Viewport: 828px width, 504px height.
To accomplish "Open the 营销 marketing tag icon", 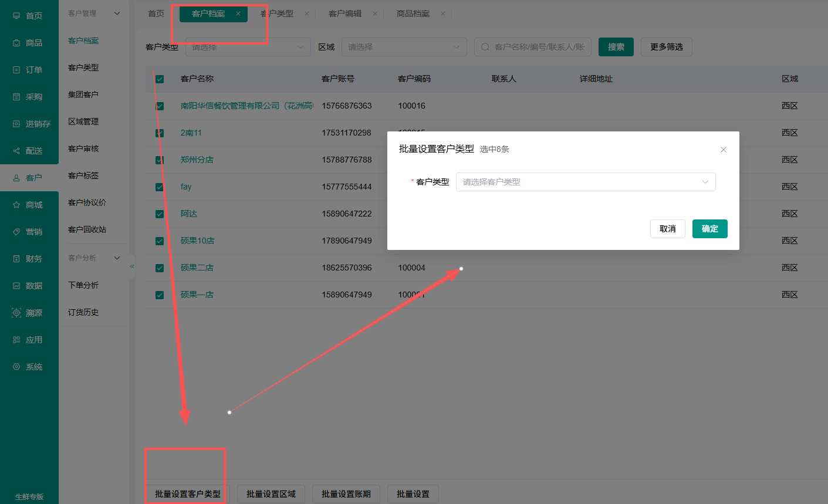I will click(16, 232).
